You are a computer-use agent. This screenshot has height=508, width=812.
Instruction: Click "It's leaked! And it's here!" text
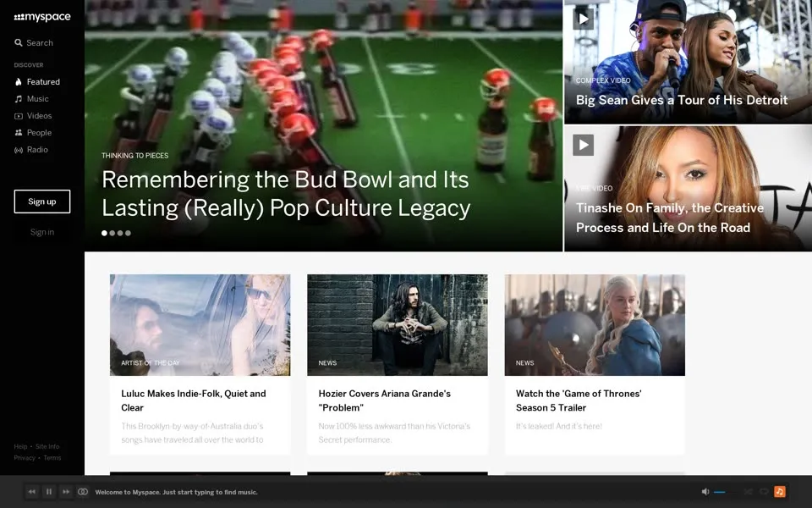pyautogui.click(x=559, y=427)
